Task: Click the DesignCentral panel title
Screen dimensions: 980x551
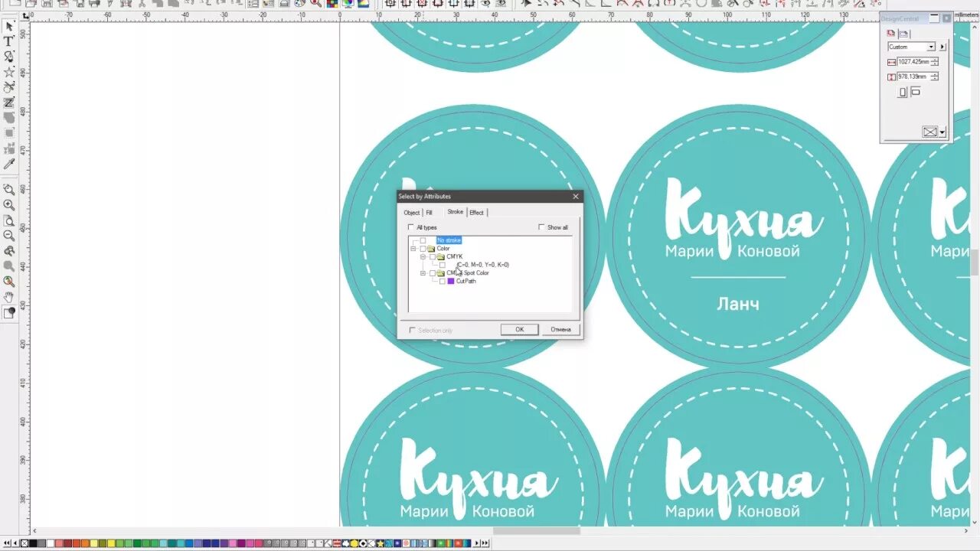Action: 900,18
